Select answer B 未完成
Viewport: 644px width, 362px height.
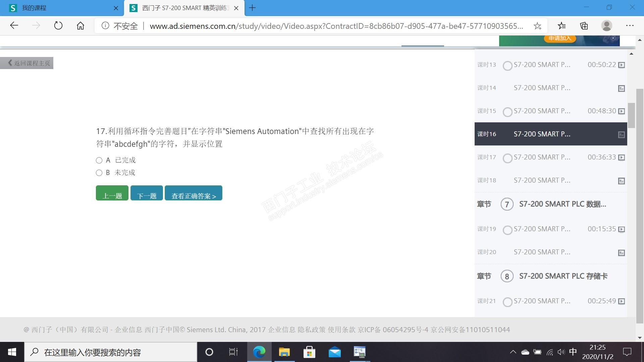(x=99, y=173)
